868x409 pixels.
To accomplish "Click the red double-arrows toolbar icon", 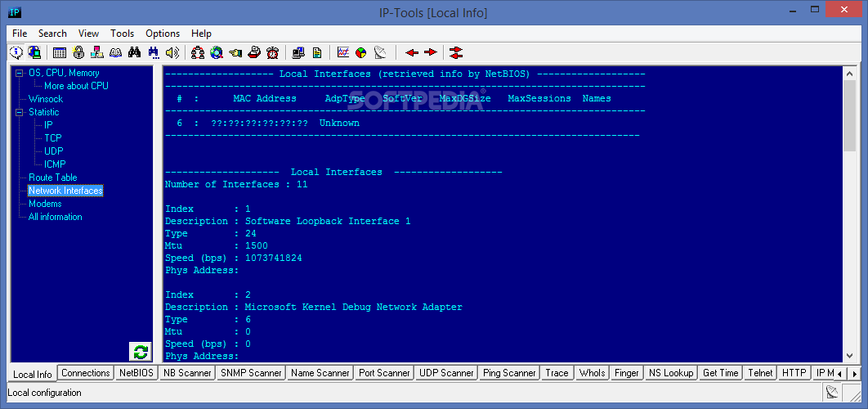I will pos(456,52).
